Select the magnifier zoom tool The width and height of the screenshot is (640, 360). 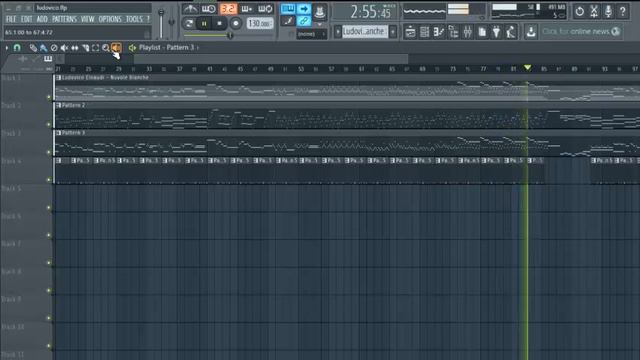106,48
